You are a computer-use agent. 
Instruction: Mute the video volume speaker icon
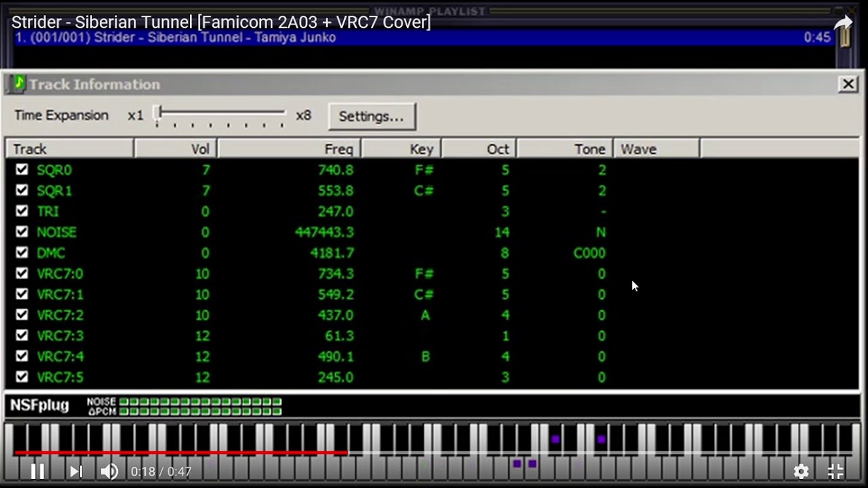109,471
